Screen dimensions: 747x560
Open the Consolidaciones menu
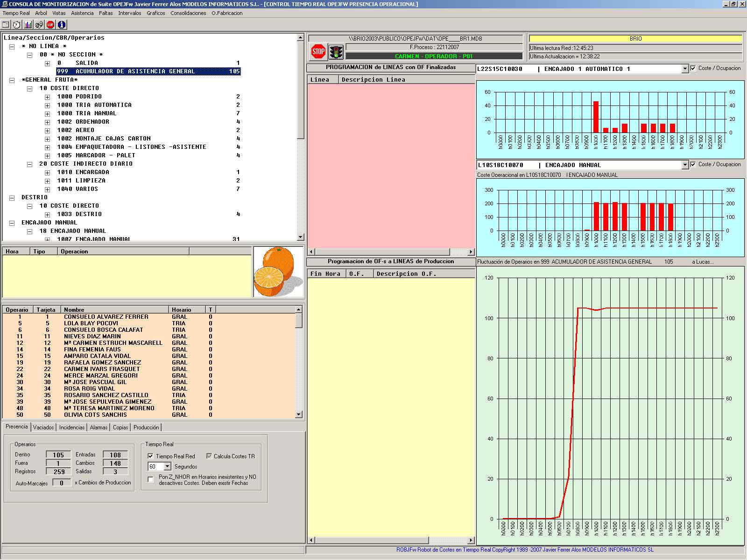pos(188,13)
